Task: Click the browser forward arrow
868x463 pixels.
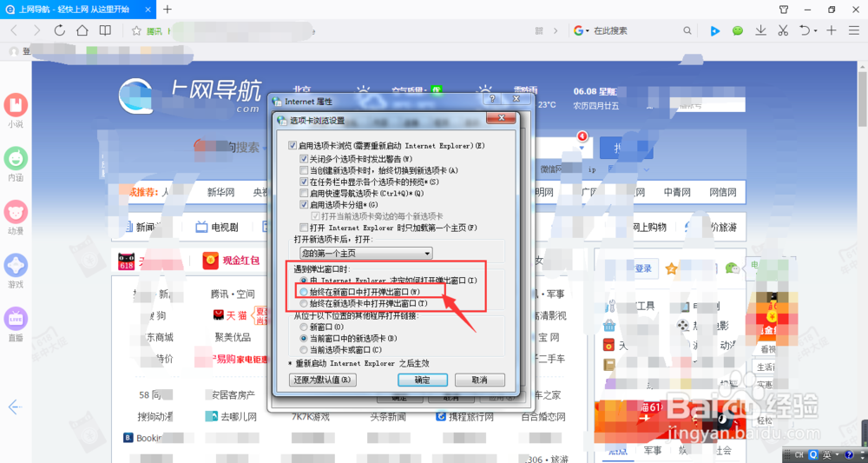Action: point(36,30)
